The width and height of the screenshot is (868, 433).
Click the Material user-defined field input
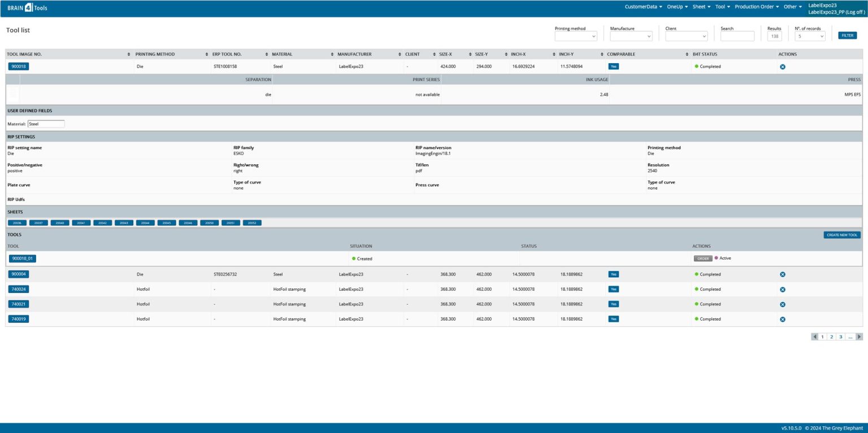point(46,124)
